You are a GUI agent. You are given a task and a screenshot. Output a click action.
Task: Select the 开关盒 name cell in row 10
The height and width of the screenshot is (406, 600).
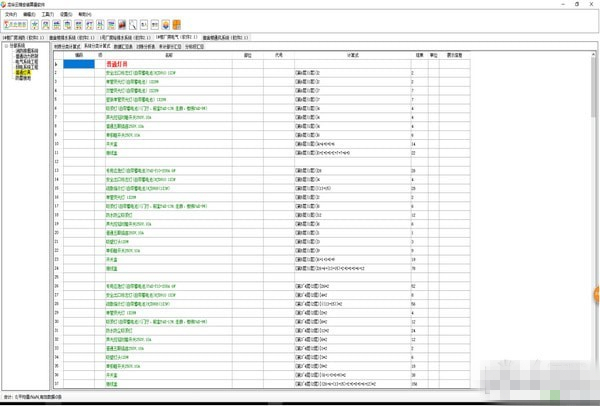point(169,144)
